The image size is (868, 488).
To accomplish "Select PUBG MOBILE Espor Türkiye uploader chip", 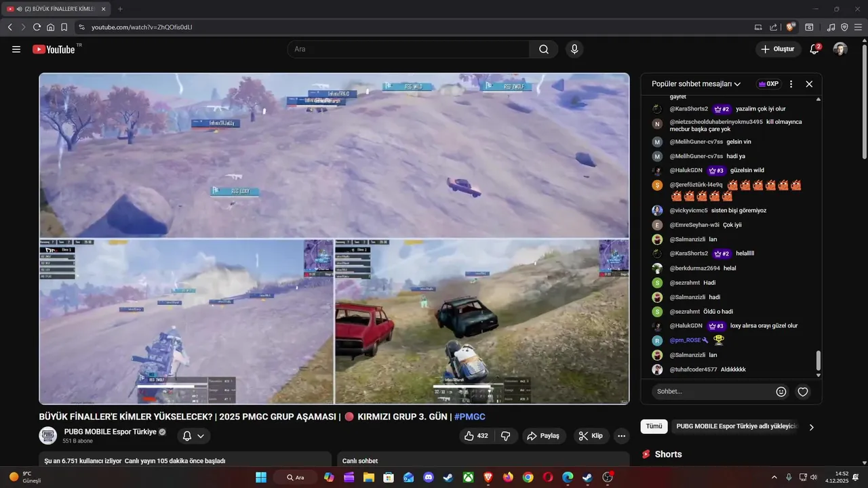I will (737, 426).
